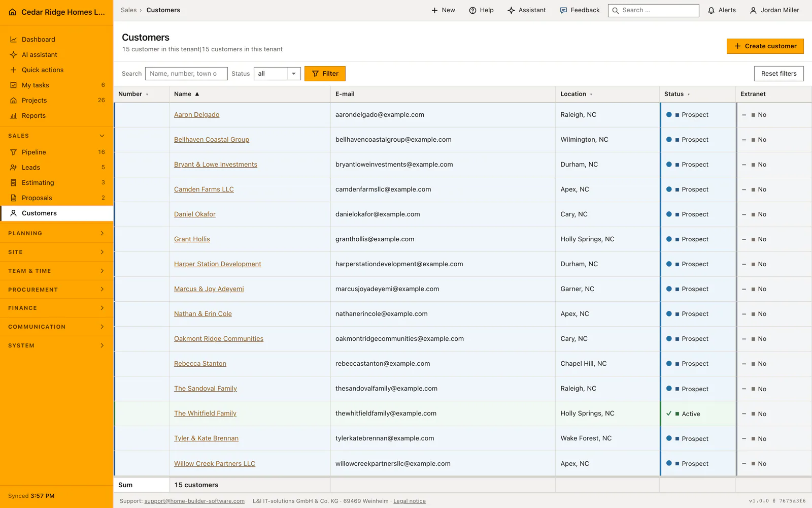Screen dimensions: 812x508
Task: Click the customer search input field
Action: pos(186,74)
